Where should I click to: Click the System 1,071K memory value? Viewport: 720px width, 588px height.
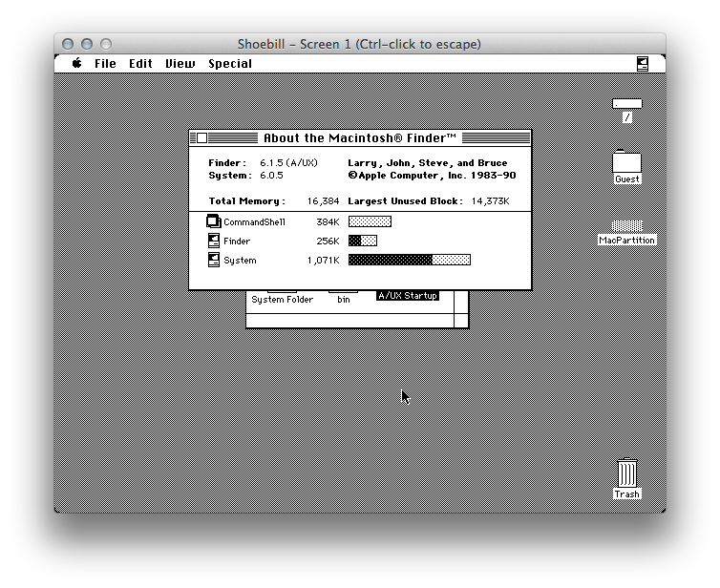click(x=324, y=261)
